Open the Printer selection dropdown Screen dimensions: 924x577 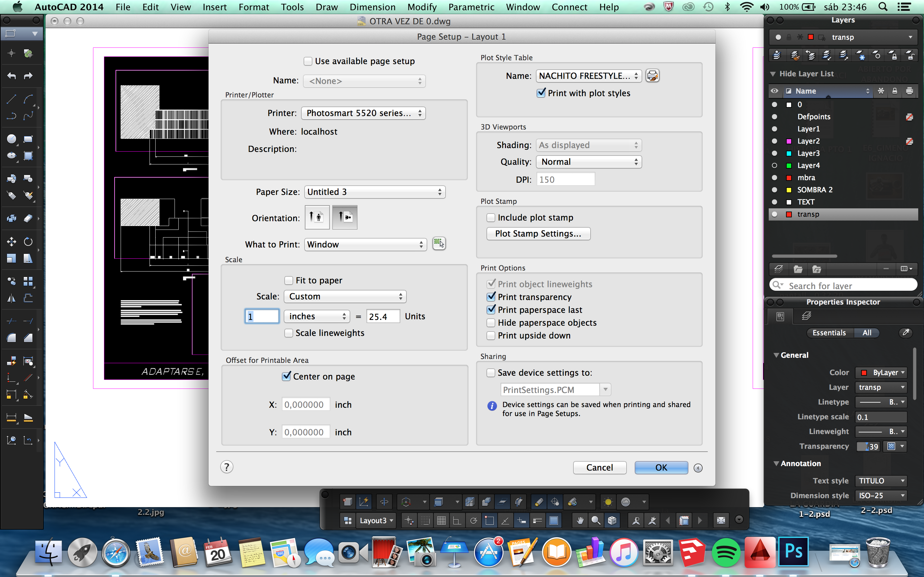click(363, 113)
